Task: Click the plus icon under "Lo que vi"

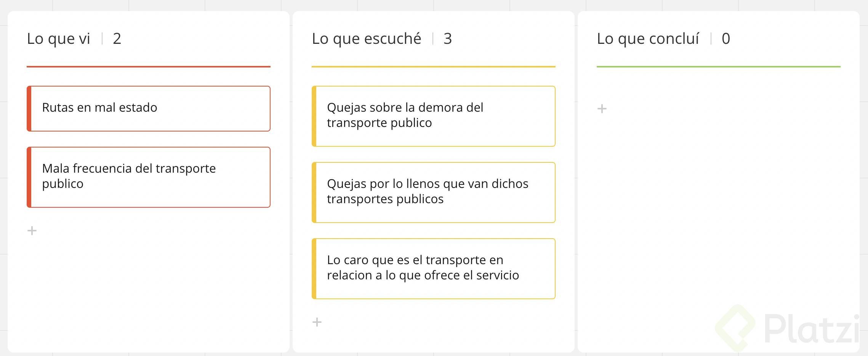Action: pyautogui.click(x=32, y=230)
